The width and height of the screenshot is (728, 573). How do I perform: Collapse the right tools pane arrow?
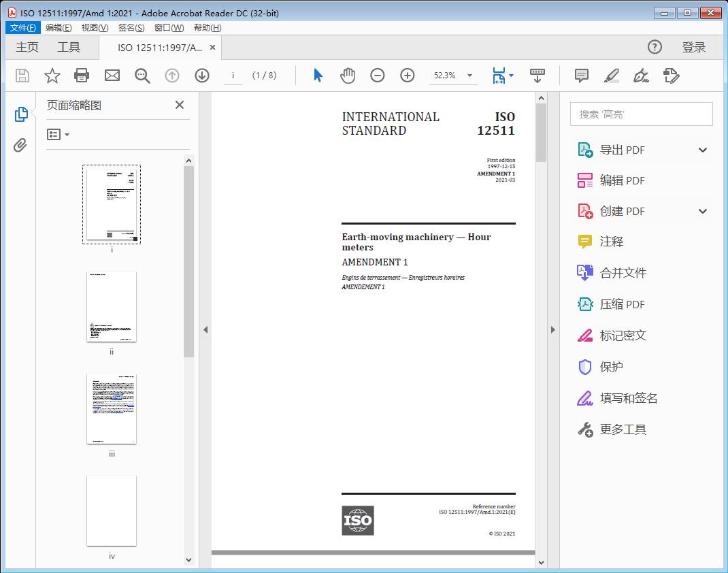click(552, 330)
